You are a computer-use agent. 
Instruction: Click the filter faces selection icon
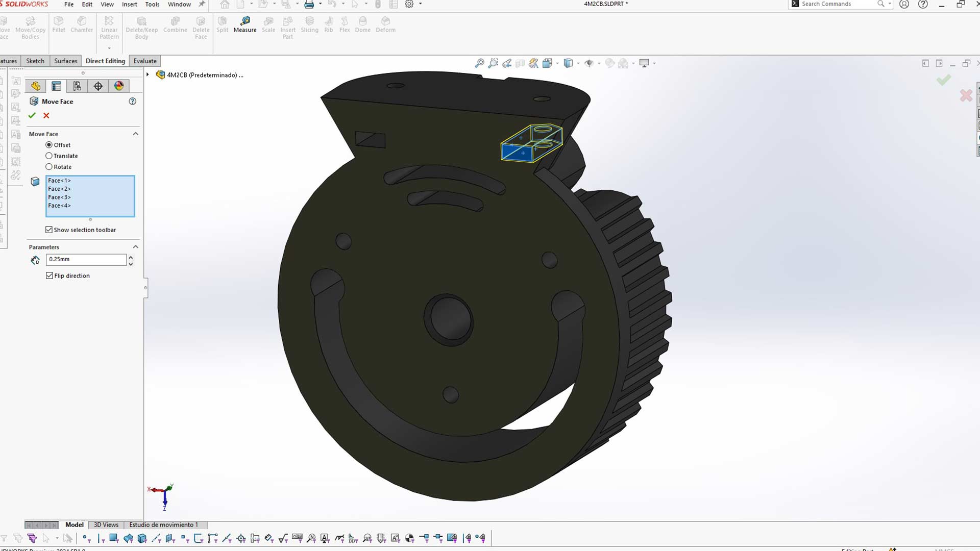click(x=114, y=538)
